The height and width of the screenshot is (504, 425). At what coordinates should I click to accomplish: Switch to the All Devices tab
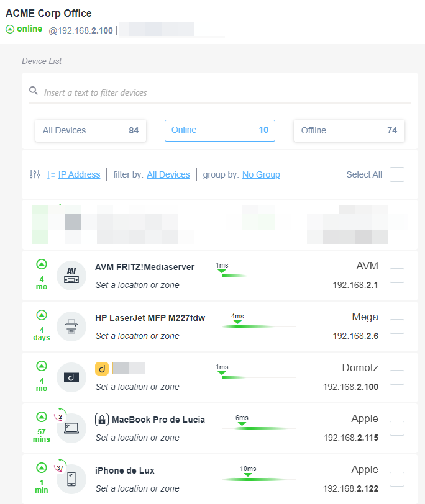(90, 130)
